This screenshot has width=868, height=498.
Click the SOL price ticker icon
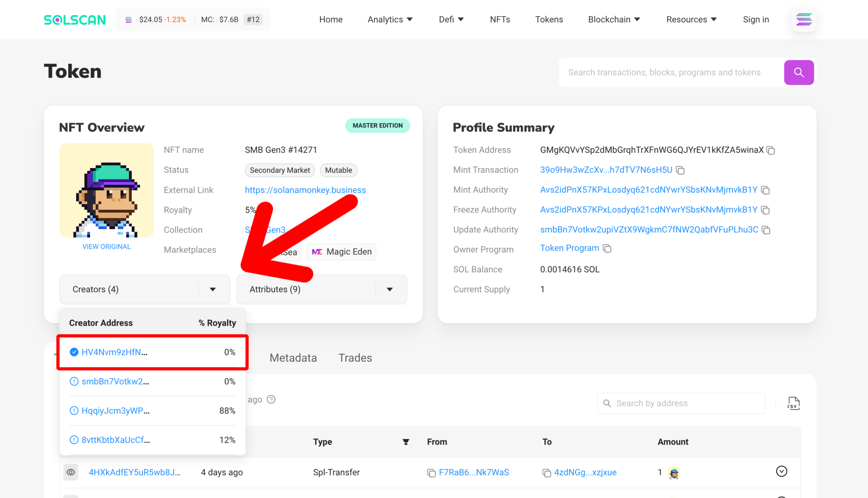click(129, 20)
